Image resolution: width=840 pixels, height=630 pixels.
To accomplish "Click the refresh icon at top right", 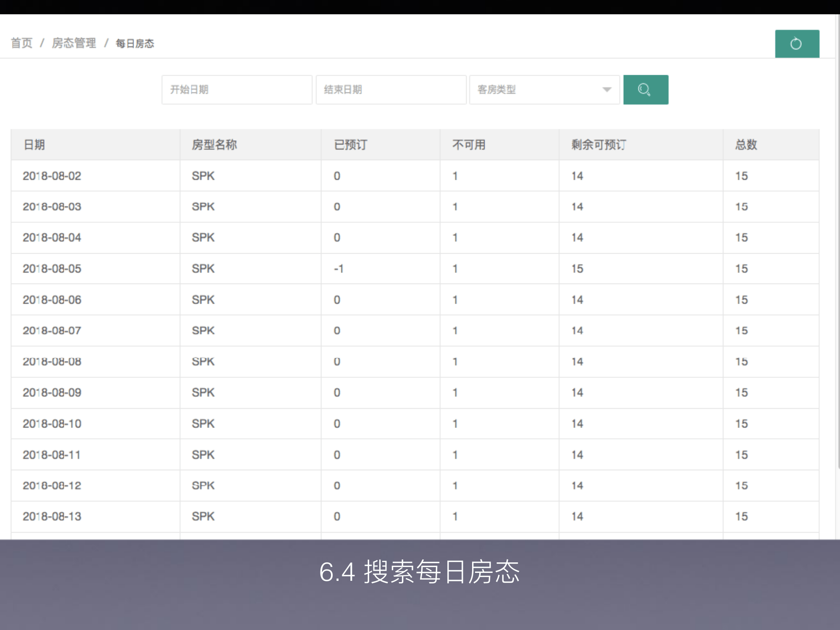I will point(796,43).
